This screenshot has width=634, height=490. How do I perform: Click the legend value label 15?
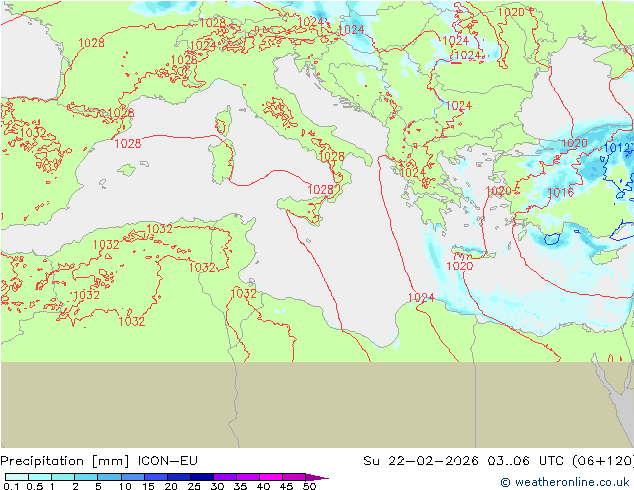click(x=148, y=486)
